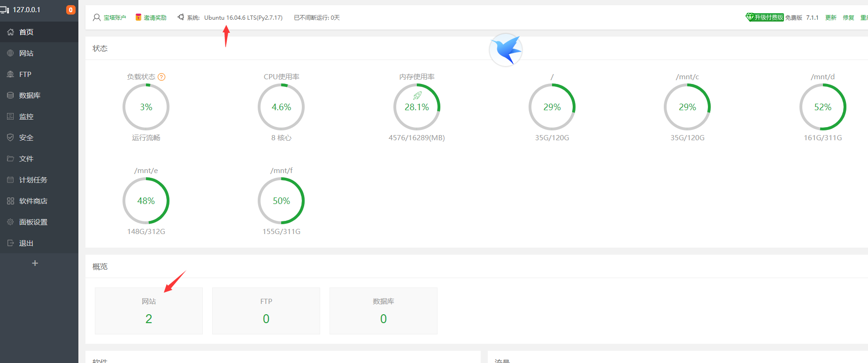Open the 网站 sidebar menu item
Viewport: 868px width, 363px height.
tap(39, 53)
